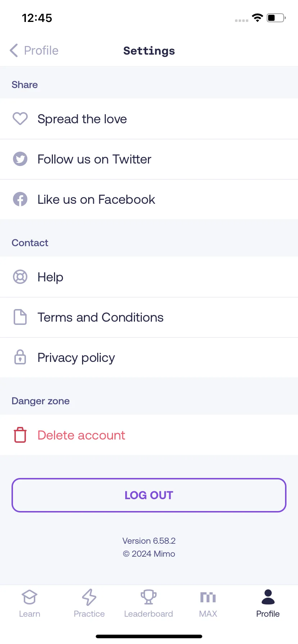Image resolution: width=298 pixels, height=644 pixels.
Task: Go to the MAX tab
Action: [x=208, y=604]
